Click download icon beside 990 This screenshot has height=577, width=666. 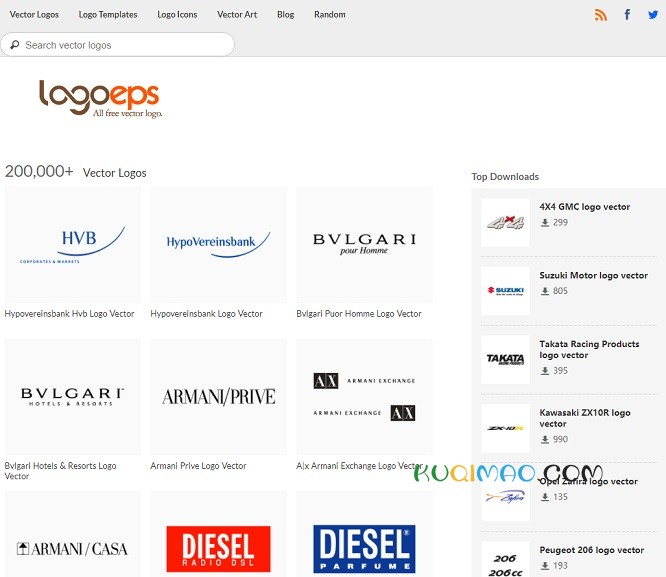545,440
